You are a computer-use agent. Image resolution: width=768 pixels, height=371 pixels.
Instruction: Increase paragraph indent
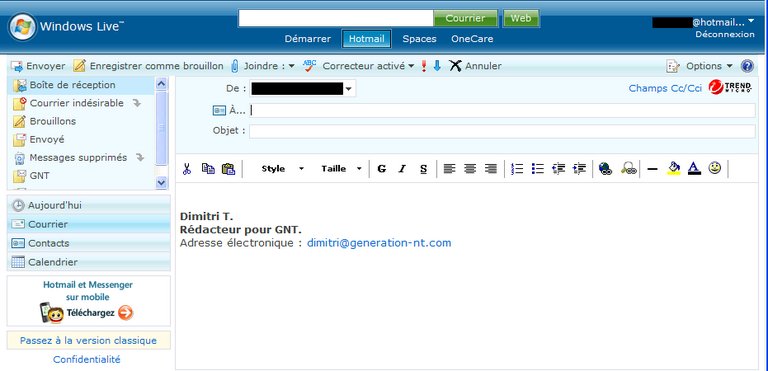point(579,169)
